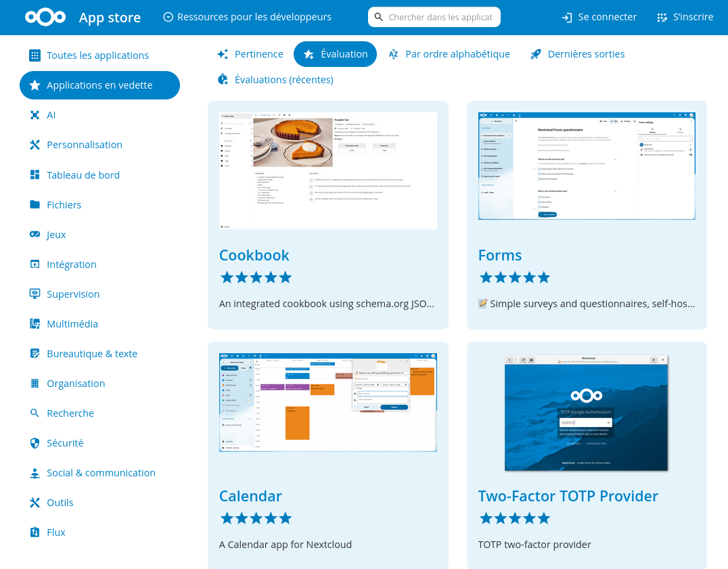728x569 pixels.
Task: Open Ressources pour les développeurs dropdown
Action: (248, 17)
